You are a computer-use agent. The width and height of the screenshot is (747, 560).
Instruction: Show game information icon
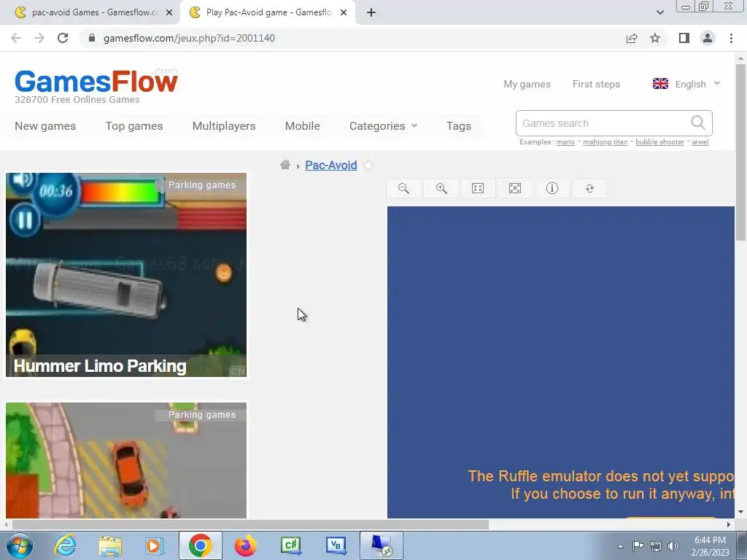552,188
